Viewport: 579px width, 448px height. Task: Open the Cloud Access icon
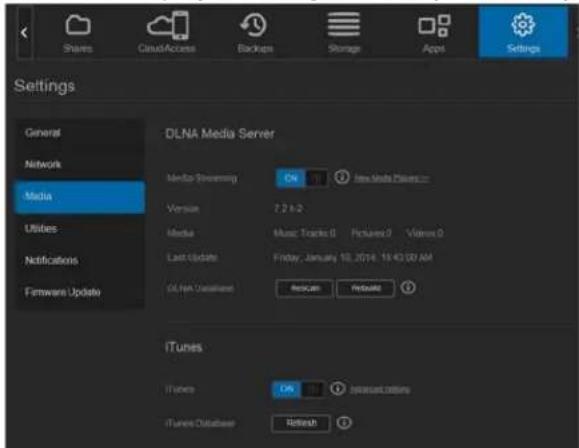coord(168,25)
